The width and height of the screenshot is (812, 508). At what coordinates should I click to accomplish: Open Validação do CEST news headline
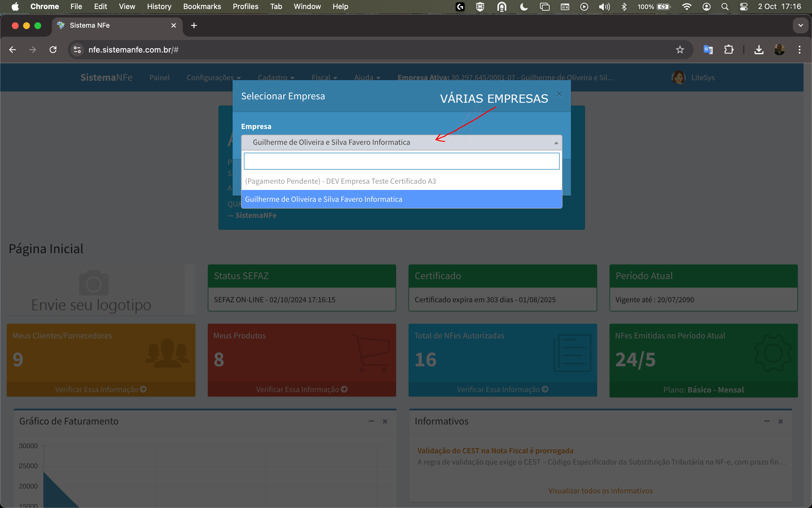[x=495, y=450]
